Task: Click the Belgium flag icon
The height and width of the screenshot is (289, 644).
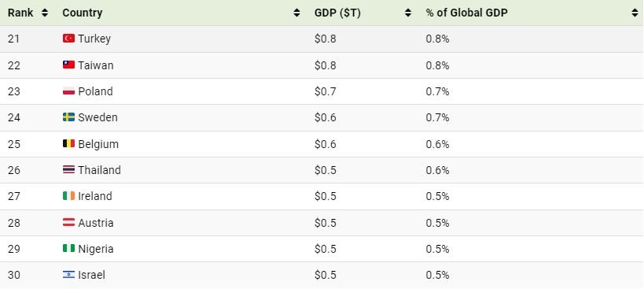Action: 68,144
